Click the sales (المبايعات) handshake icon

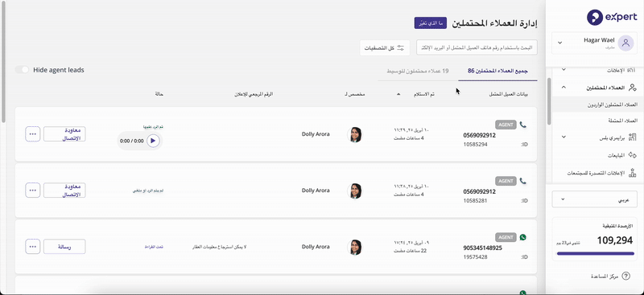coord(632,155)
